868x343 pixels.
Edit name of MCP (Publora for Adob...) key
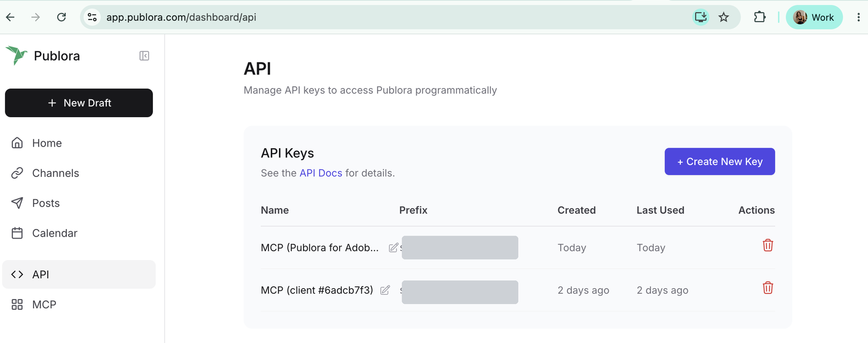tap(393, 247)
